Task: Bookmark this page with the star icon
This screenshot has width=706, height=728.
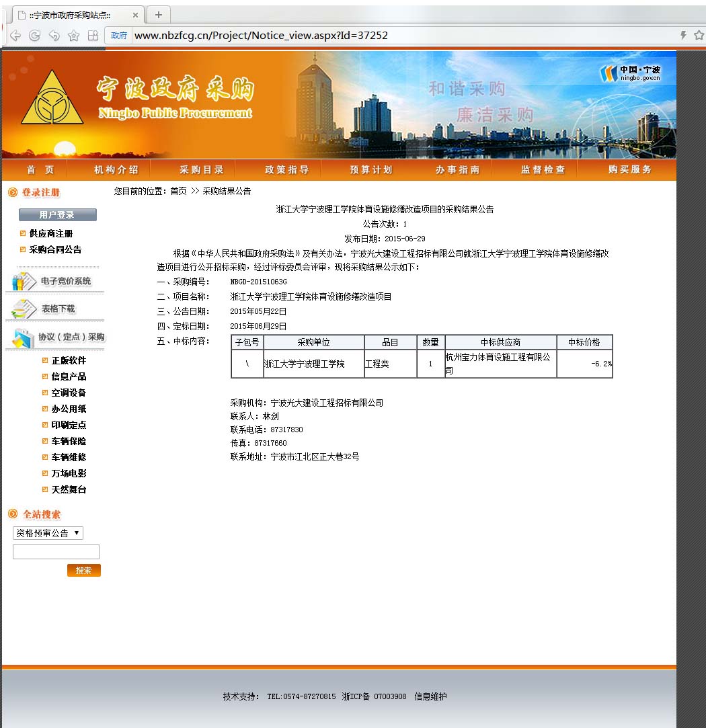Action: [73, 36]
